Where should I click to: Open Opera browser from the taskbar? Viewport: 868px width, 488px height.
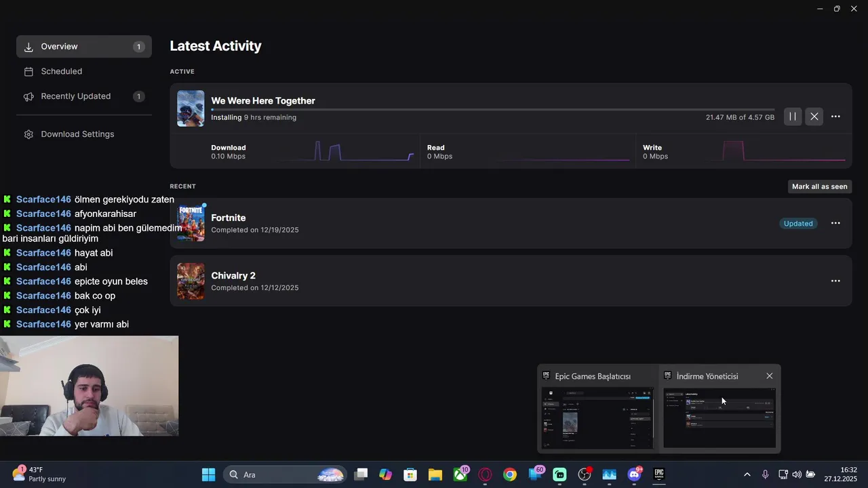[485, 474]
